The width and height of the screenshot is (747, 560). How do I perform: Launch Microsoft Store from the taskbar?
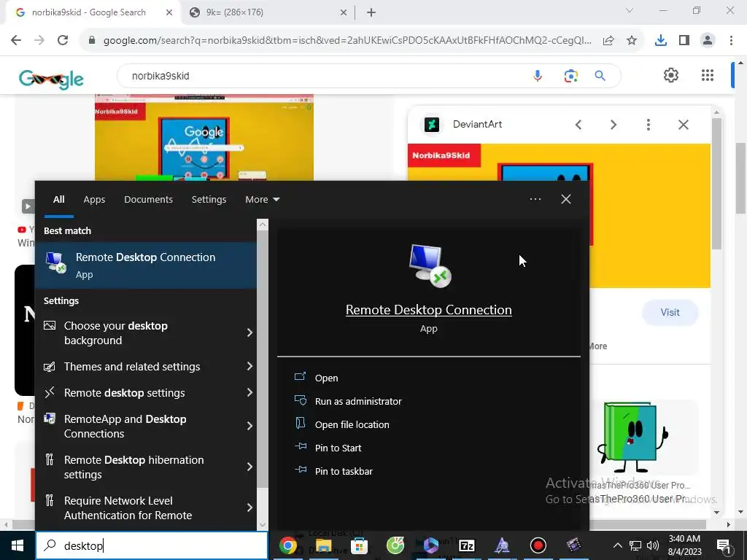point(359,545)
